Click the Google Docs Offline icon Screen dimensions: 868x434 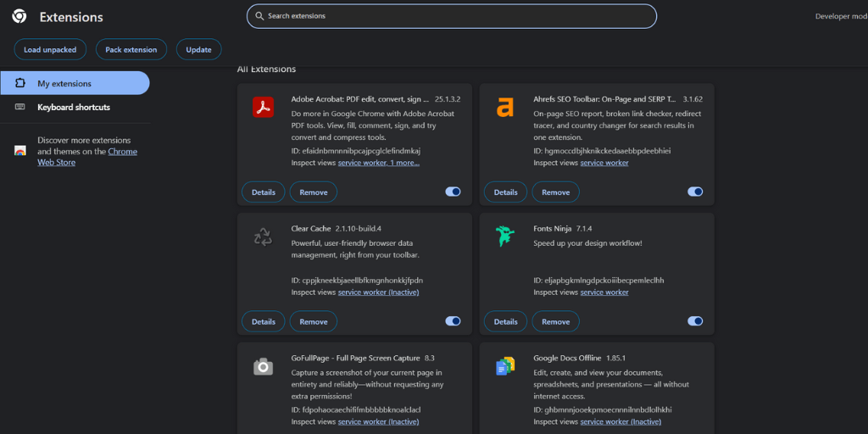(x=505, y=366)
